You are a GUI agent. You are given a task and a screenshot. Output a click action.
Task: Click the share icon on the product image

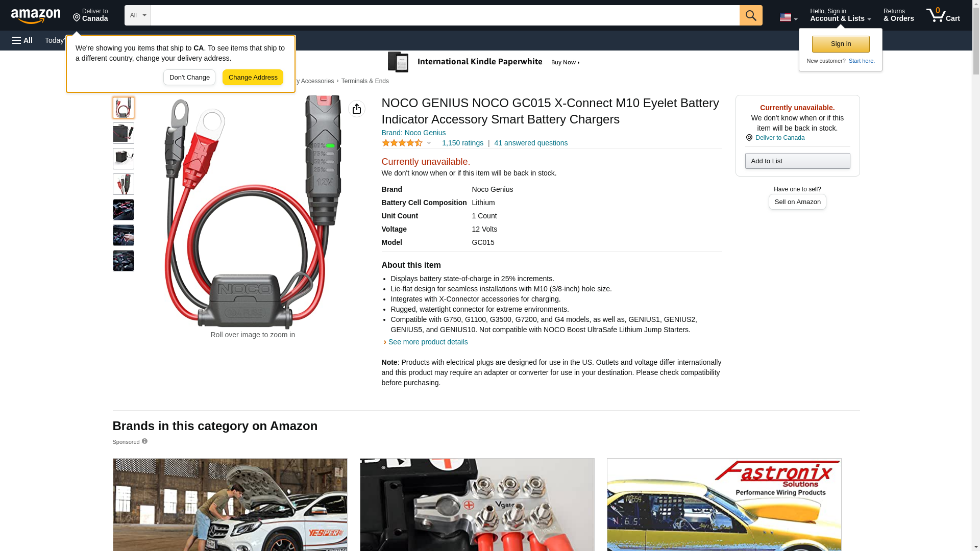pyautogui.click(x=356, y=109)
